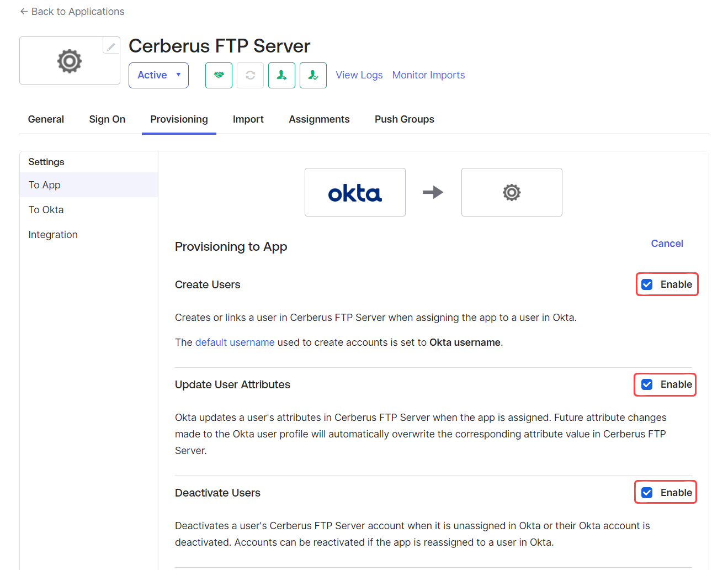The width and height of the screenshot is (728, 570).
Task: Select Integration in Settings sidebar
Action: 89,235
